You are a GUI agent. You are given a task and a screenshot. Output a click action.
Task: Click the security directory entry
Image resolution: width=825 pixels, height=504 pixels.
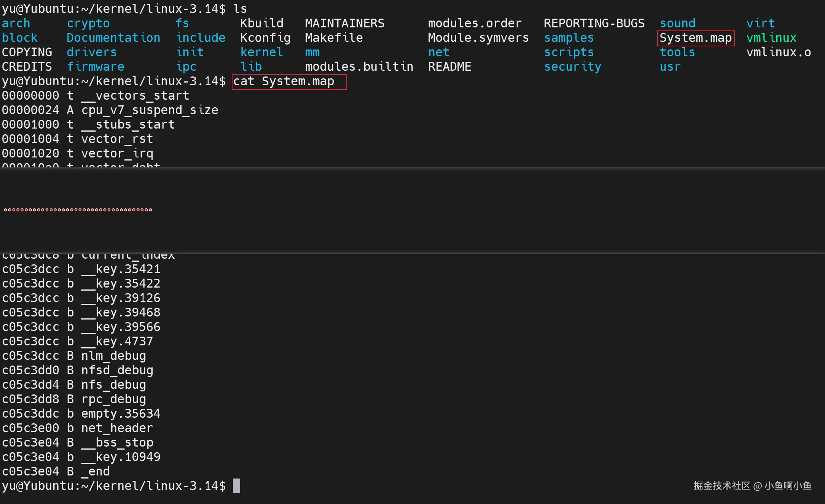(572, 67)
